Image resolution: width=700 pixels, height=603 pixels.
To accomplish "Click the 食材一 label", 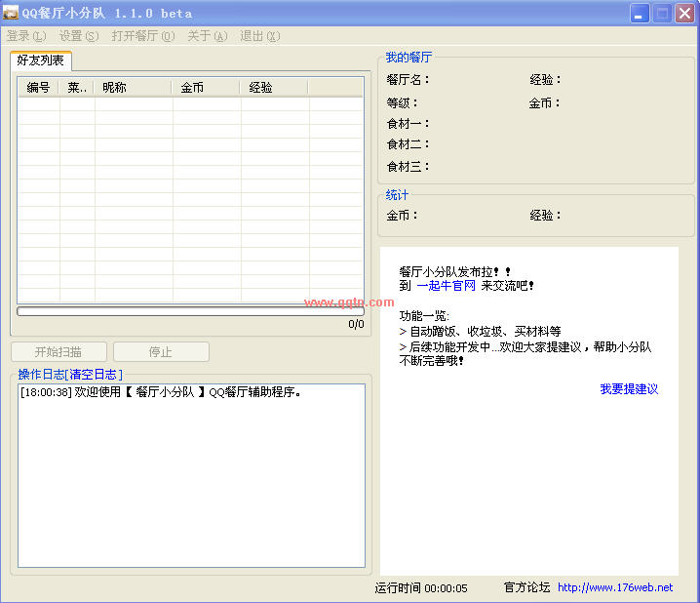I will tap(408, 124).
